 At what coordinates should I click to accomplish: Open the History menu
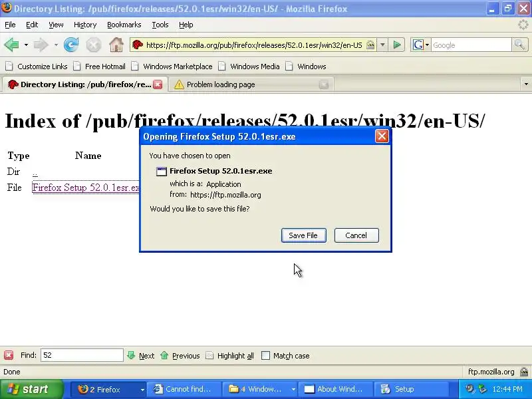(x=85, y=25)
